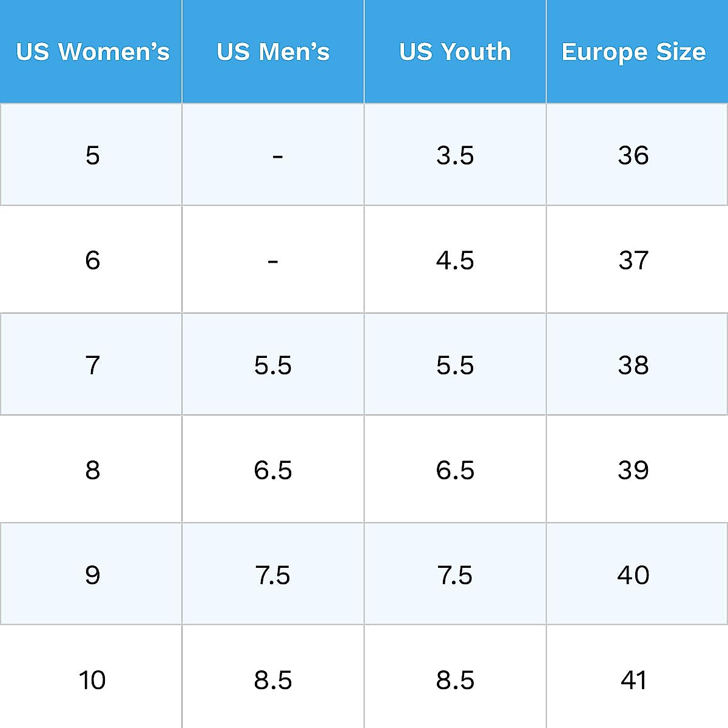Screen dimensions: 728x728
Task: Click US Women's size 5 cell
Action: [92, 155]
